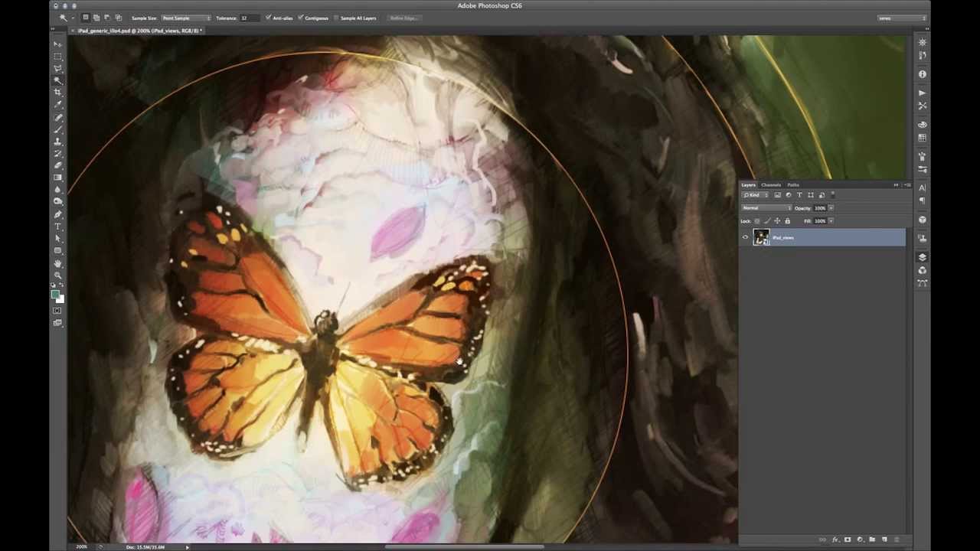The height and width of the screenshot is (551, 980).
Task: Select the Dodge tool
Action: click(x=57, y=201)
